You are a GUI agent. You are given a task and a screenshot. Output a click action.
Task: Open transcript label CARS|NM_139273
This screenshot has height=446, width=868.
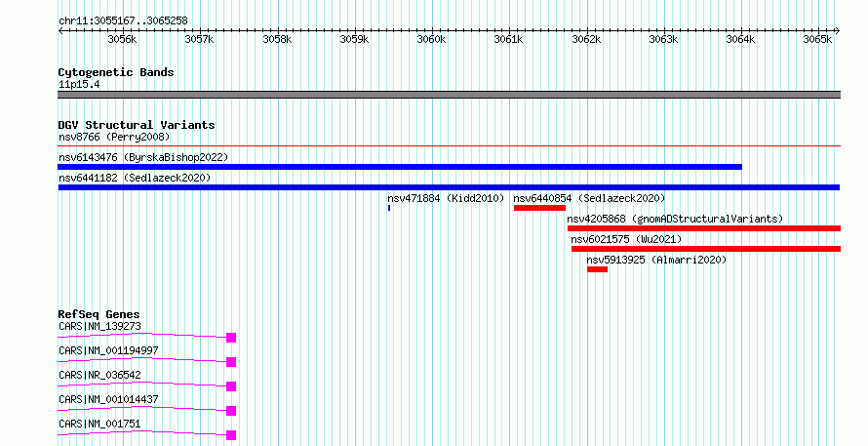pos(99,326)
